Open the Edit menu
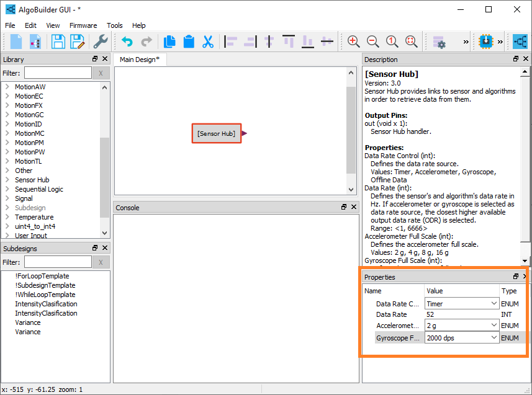This screenshot has height=395, width=532. pyautogui.click(x=30, y=25)
